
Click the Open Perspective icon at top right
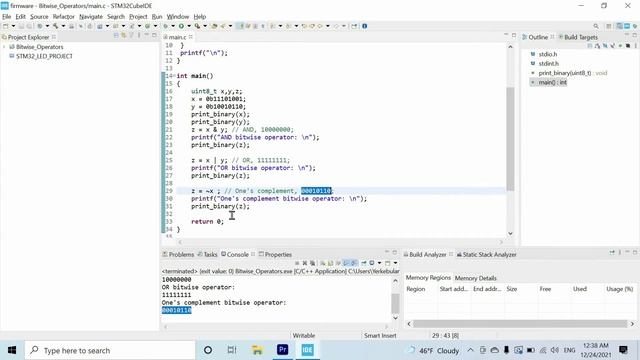(x=609, y=26)
